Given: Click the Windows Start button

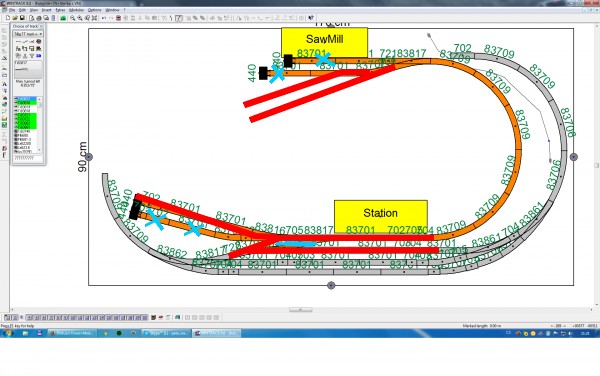Looking at the screenshot, I should point(7,333).
